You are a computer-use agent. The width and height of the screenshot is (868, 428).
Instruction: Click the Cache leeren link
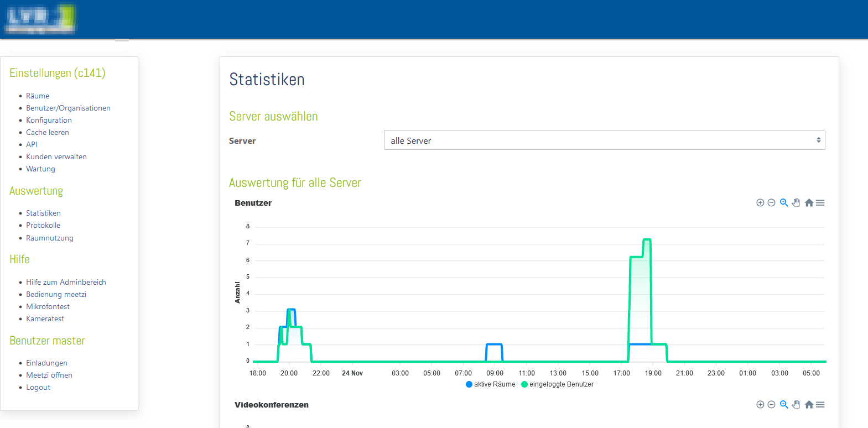click(48, 132)
